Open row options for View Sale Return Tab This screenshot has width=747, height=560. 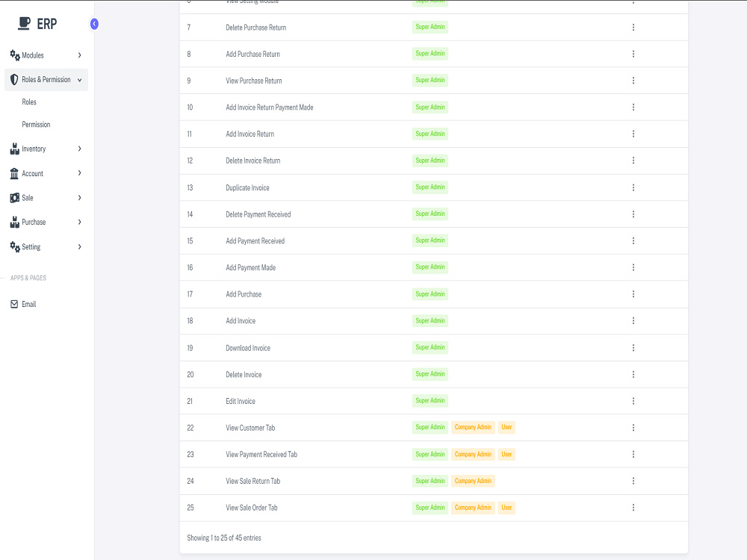coord(633,481)
